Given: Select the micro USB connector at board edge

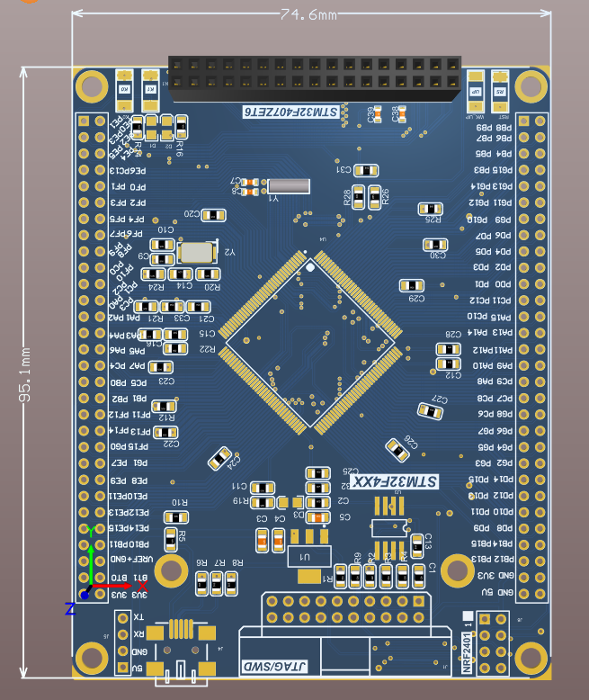Looking at the screenshot, I should pyautogui.click(x=181, y=652).
